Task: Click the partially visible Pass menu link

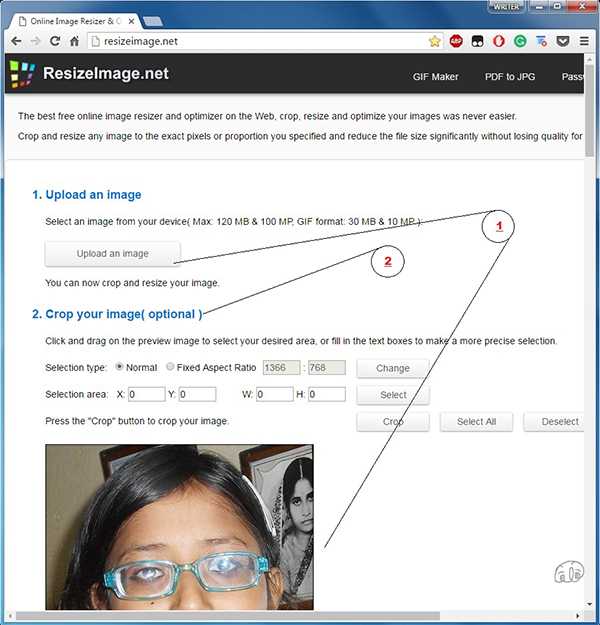Action: [573, 77]
